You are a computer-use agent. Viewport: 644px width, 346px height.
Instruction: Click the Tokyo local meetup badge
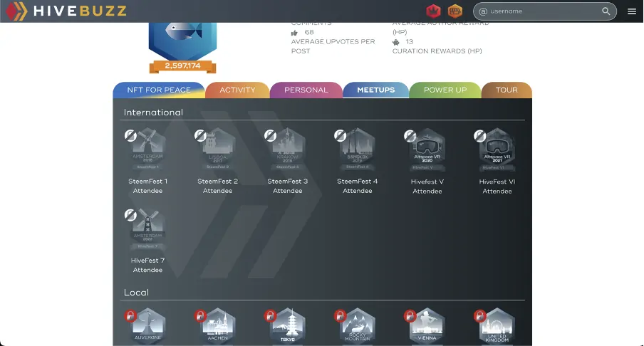point(288,325)
